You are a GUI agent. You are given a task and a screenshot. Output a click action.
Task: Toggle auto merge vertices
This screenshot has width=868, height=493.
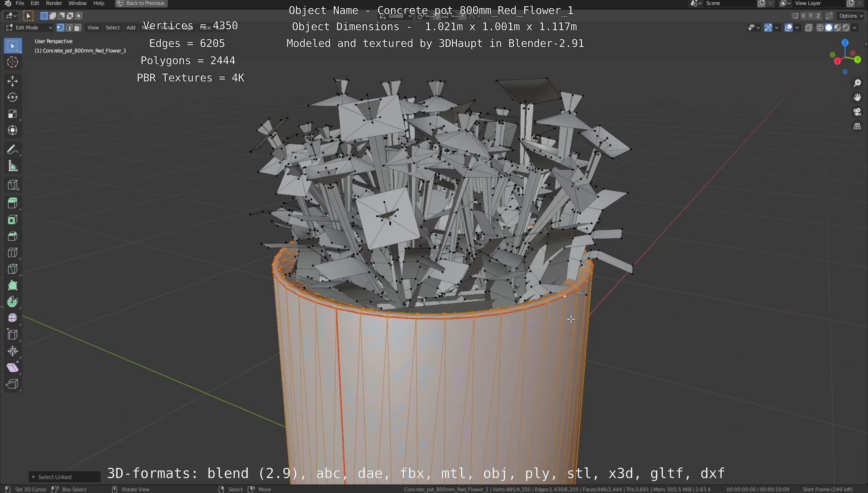(x=829, y=16)
